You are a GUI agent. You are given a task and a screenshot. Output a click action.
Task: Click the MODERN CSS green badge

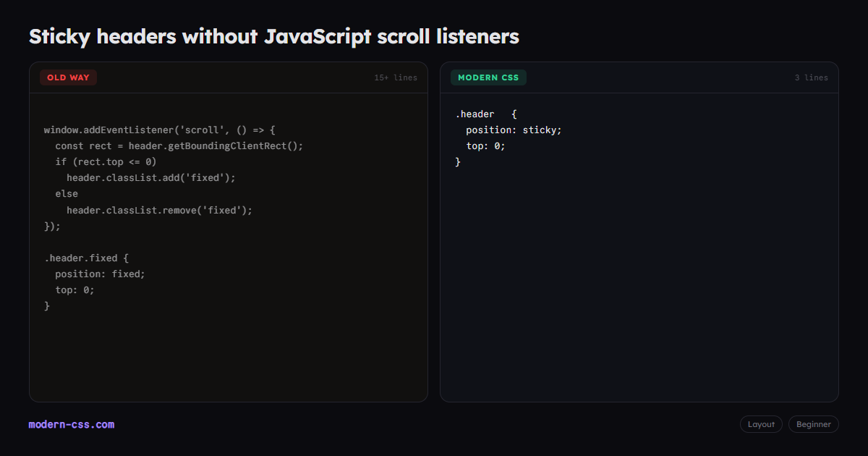coord(488,77)
